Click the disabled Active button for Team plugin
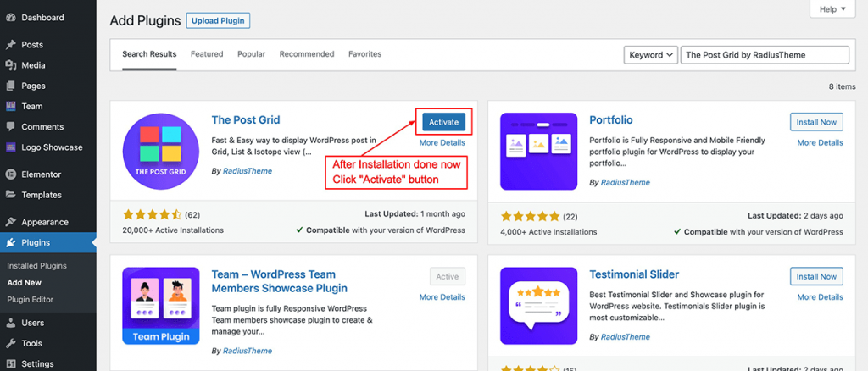 [448, 276]
